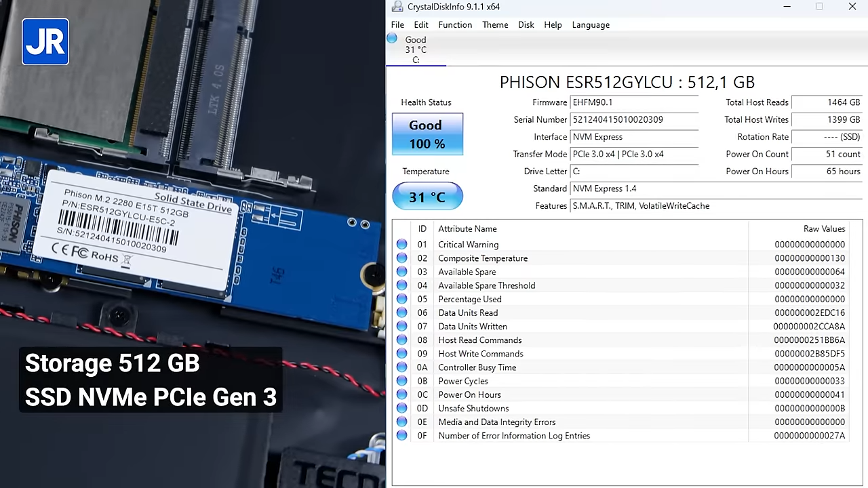Click the status orb for Host Write Commands
The width and height of the screenshot is (868, 488).
[402, 354]
